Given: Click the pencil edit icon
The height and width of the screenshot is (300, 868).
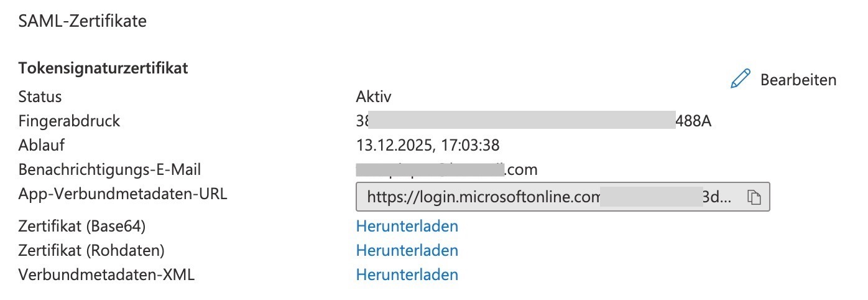Looking at the screenshot, I should pyautogui.click(x=741, y=79).
